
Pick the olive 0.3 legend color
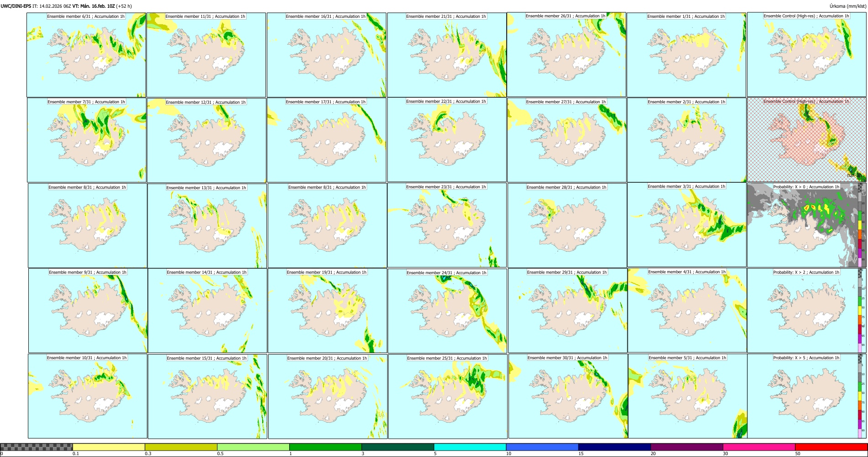coord(181,447)
